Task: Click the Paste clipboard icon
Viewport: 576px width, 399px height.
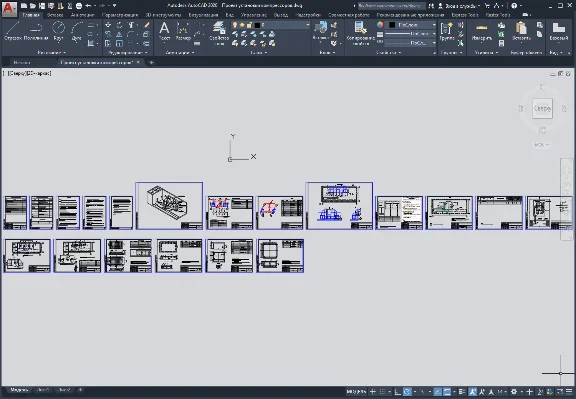Action: click(x=521, y=31)
